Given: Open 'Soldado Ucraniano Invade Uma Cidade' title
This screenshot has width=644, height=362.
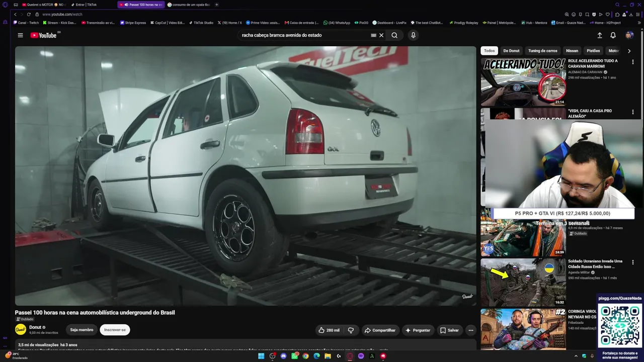Looking at the screenshot, I should coord(595,264).
